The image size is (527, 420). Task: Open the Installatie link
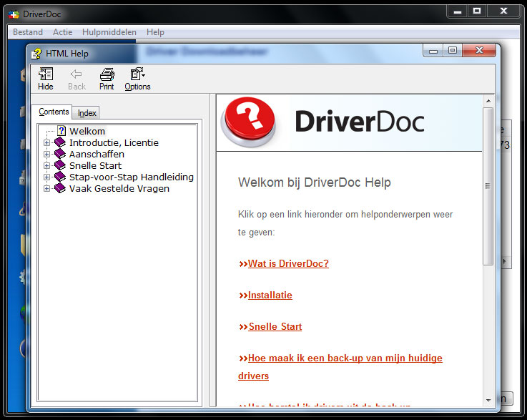click(270, 295)
